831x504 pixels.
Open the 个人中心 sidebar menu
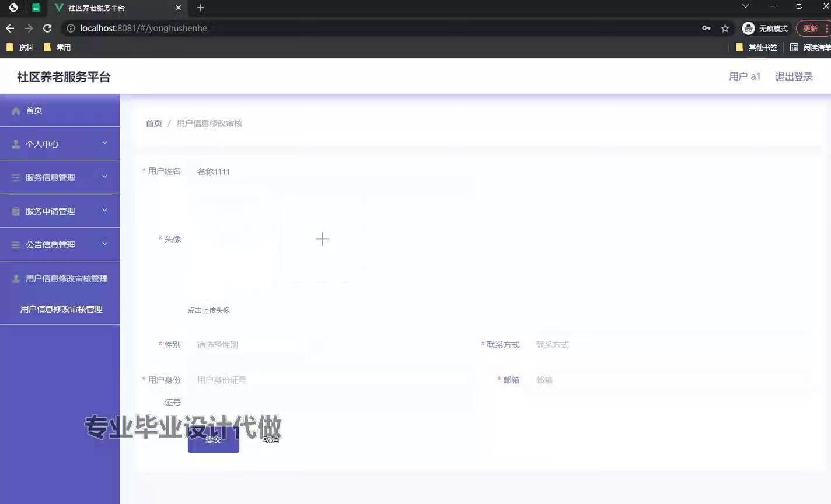(x=60, y=144)
